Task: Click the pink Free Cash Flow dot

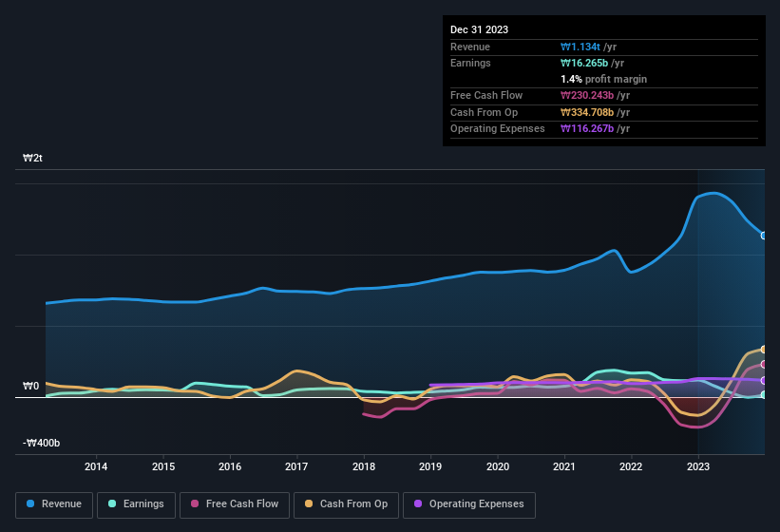Action: click(195, 504)
